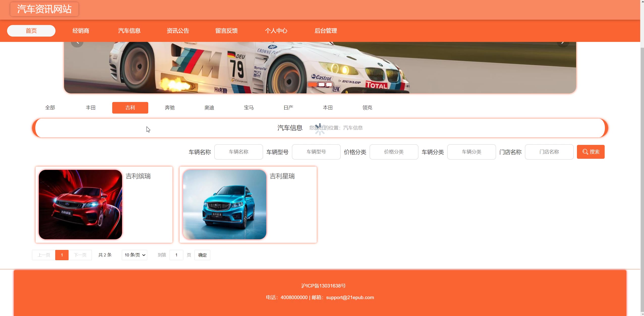Click the page number jump input box
Image resolution: width=644 pixels, height=316 pixels.
click(x=176, y=255)
